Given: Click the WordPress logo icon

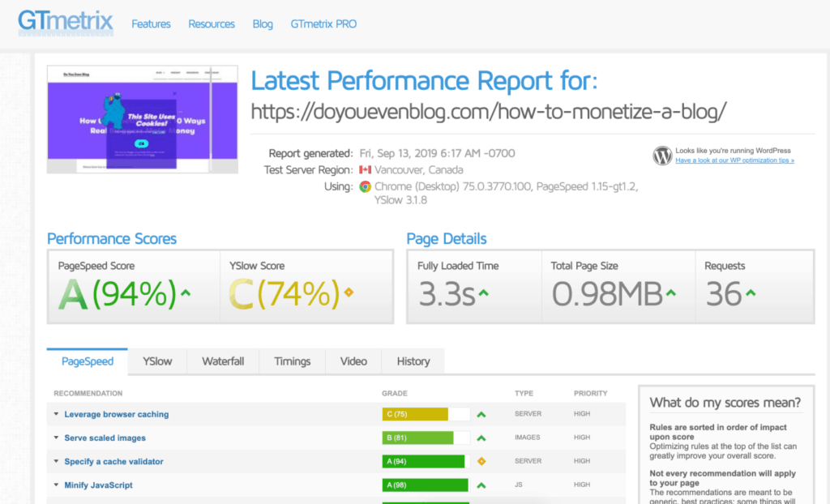Looking at the screenshot, I should point(662,156).
